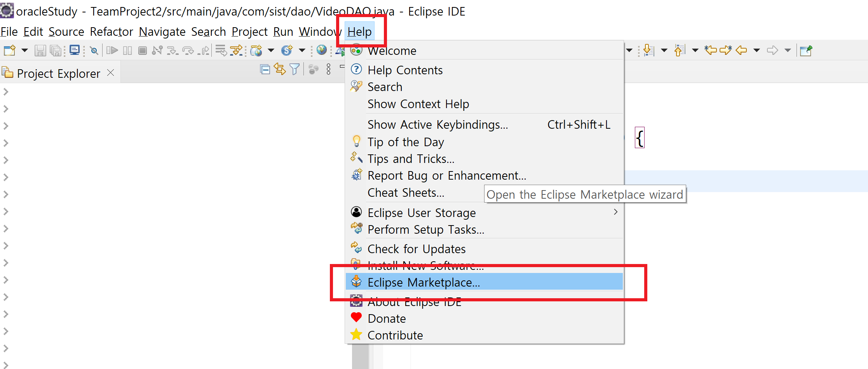Open the Terminal monitor icon

[x=75, y=50]
